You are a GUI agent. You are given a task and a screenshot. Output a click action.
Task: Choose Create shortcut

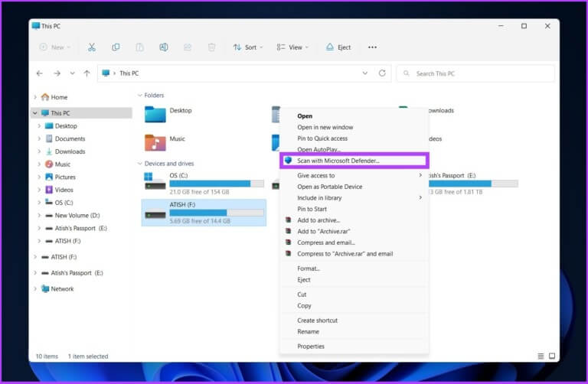(x=354, y=321)
